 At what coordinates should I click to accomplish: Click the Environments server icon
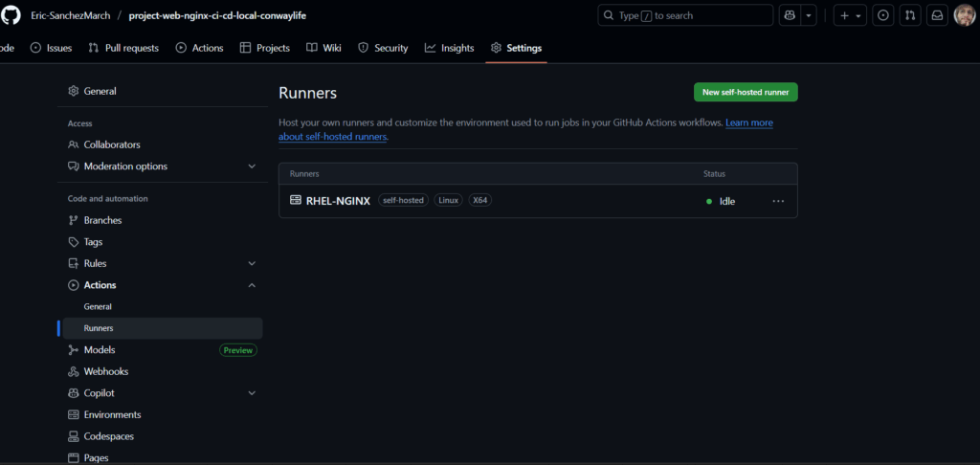pos(73,415)
